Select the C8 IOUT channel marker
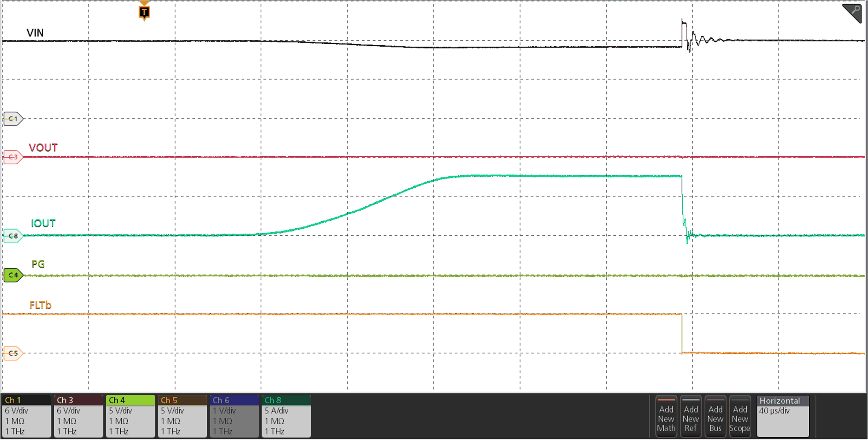This screenshot has width=868, height=440. click(13, 236)
